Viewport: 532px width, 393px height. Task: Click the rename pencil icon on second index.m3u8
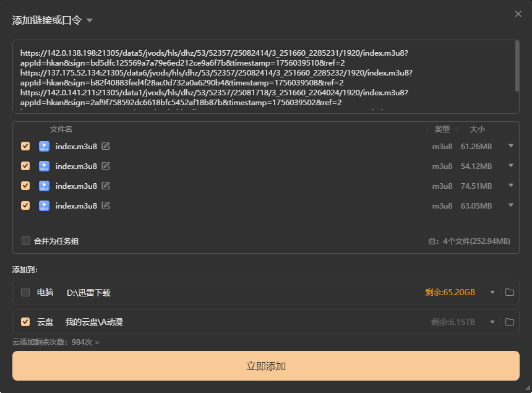(x=106, y=166)
